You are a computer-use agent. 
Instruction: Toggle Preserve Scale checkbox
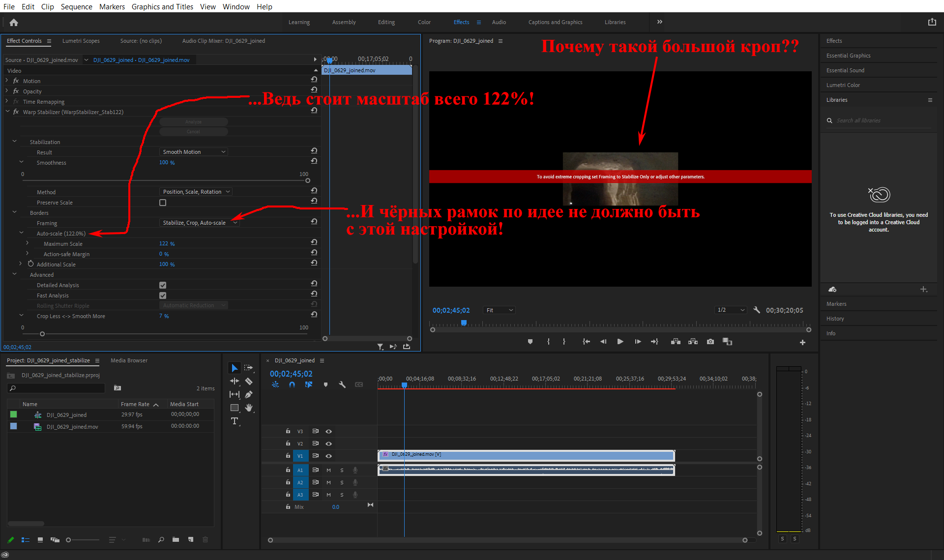coord(163,203)
